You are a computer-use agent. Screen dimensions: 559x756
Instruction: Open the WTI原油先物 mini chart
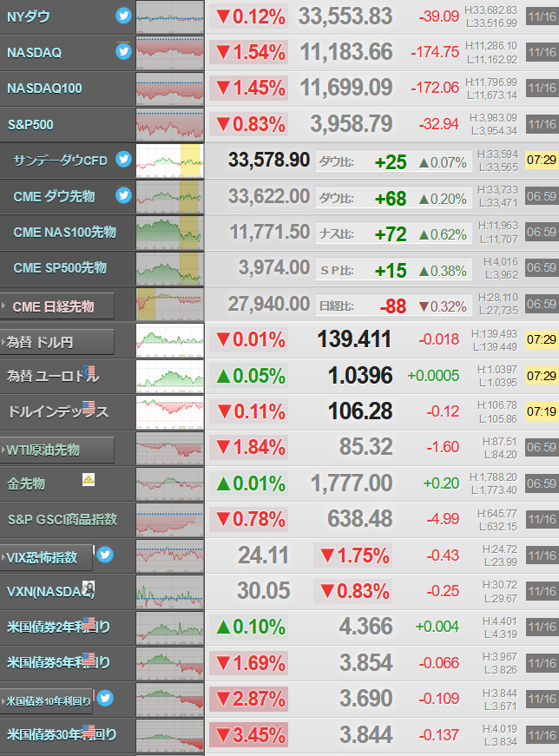(170, 448)
